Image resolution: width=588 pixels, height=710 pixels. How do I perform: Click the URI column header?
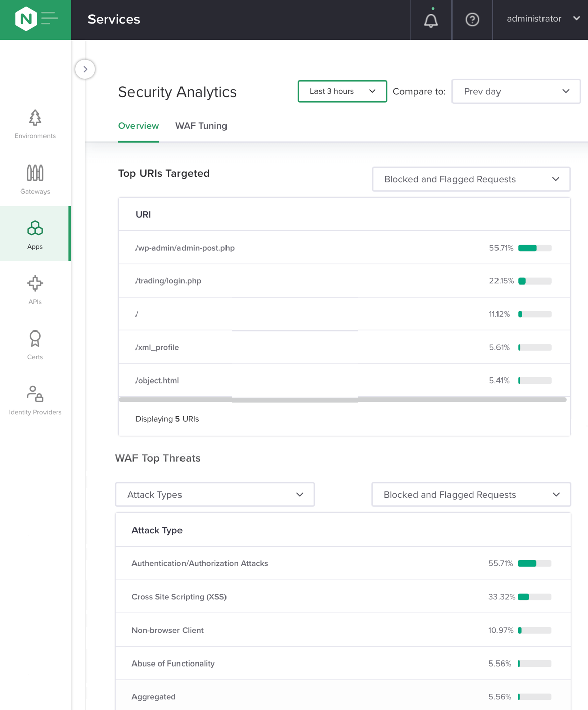click(143, 214)
